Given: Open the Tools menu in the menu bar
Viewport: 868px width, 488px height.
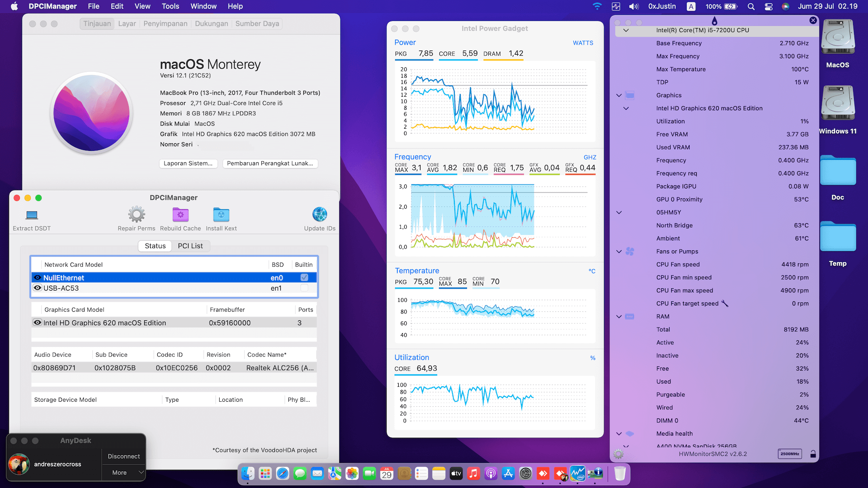Looking at the screenshot, I should pos(170,6).
